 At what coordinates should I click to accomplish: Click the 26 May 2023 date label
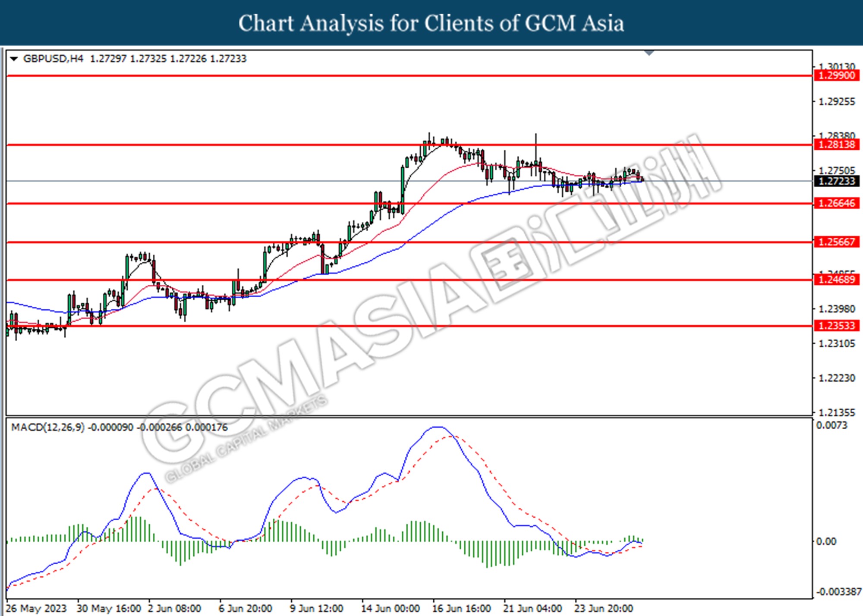pos(37,608)
